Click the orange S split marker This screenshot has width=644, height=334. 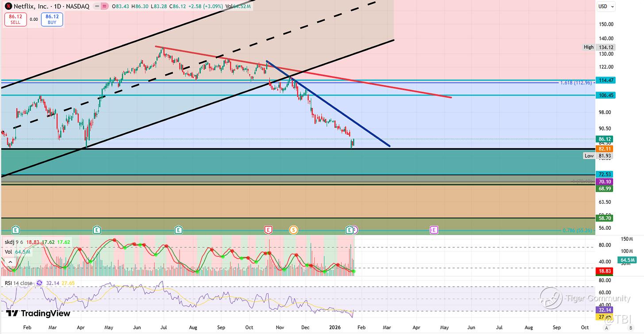click(293, 230)
